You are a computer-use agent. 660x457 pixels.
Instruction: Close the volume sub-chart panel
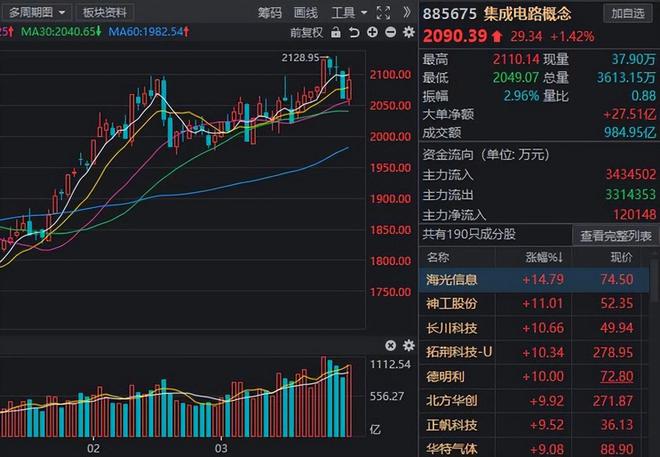pyautogui.click(x=390, y=345)
